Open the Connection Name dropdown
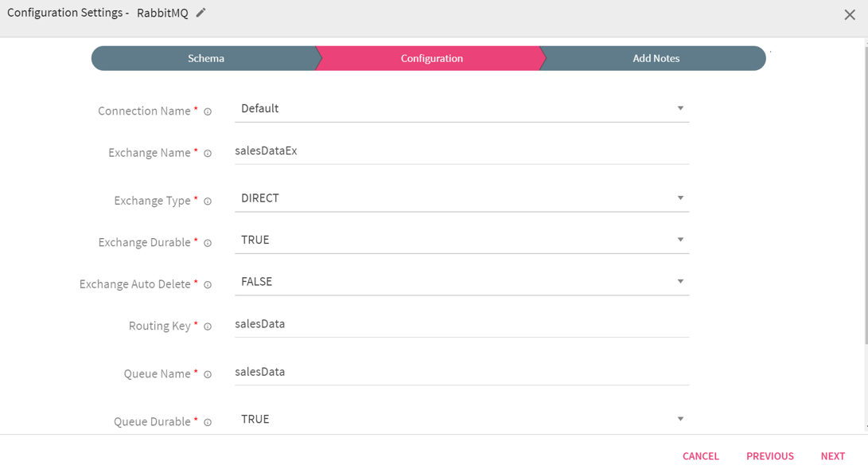 [x=461, y=108]
